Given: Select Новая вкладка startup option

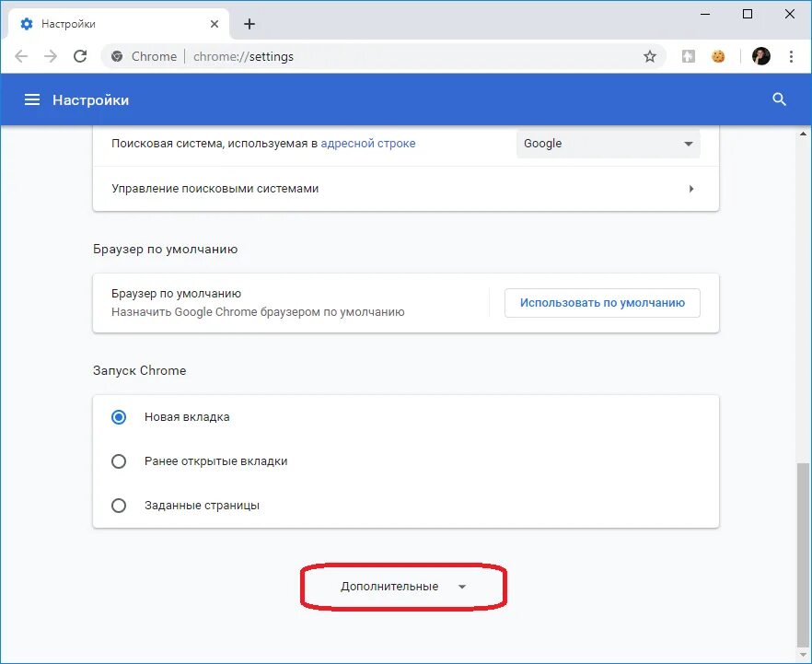Looking at the screenshot, I should 119,417.
